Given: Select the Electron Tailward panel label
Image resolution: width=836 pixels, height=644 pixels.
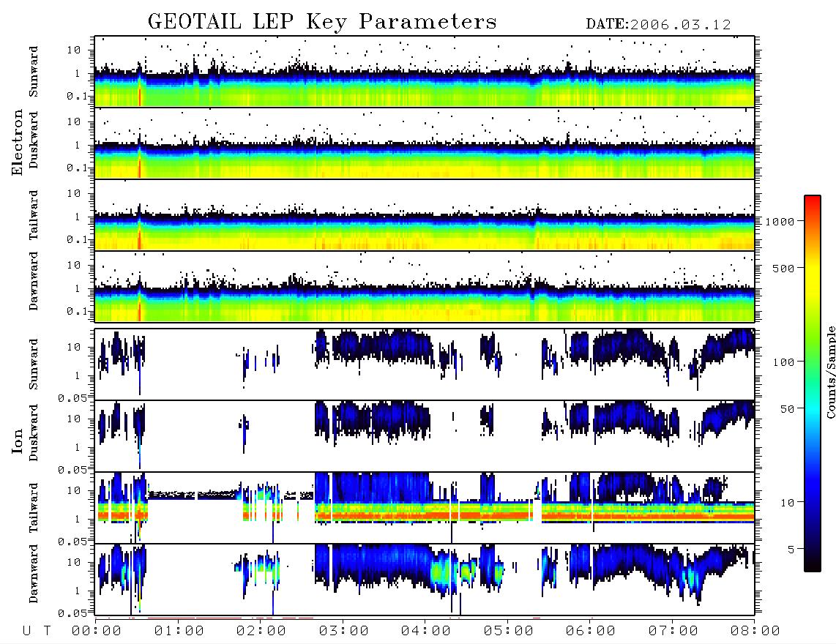Looking at the screenshot, I should [x=34, y=214].
